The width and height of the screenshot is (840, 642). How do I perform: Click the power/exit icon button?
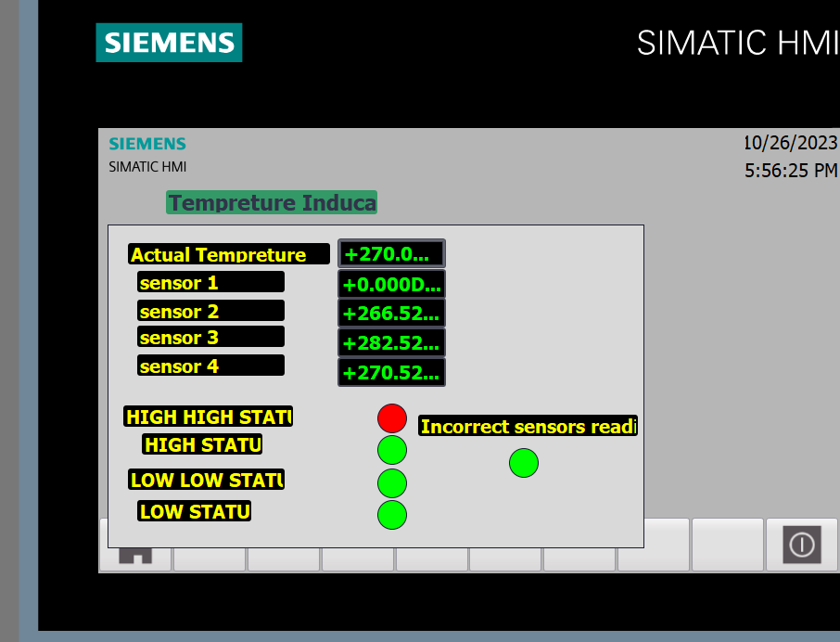(801, 545)
